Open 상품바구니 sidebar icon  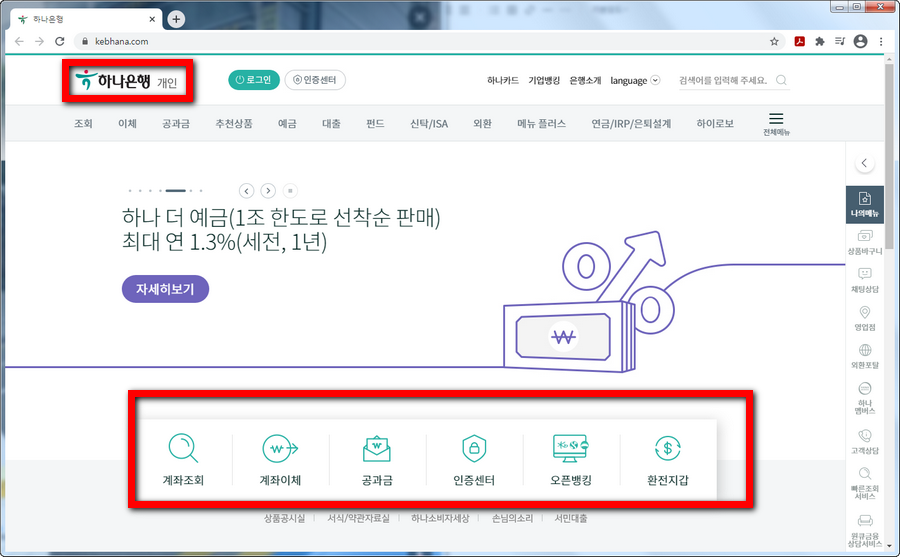click(865, 242)
